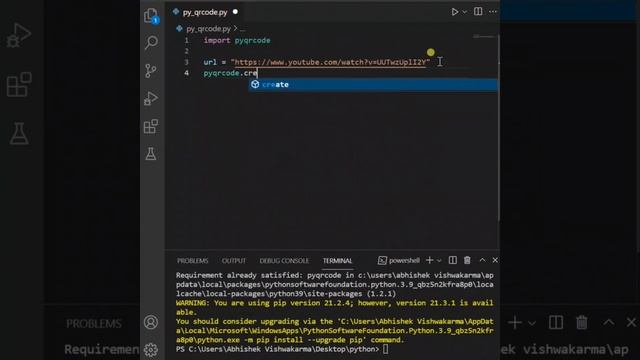Open the new terminal launch profile dropdown
Screen dimensions: 640x360
(x=439, y=260)
